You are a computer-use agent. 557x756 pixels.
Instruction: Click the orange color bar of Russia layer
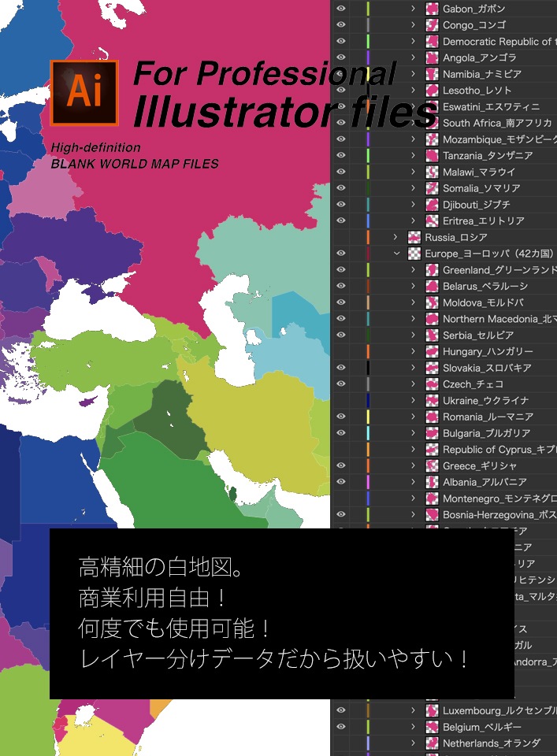click(368, 237)
